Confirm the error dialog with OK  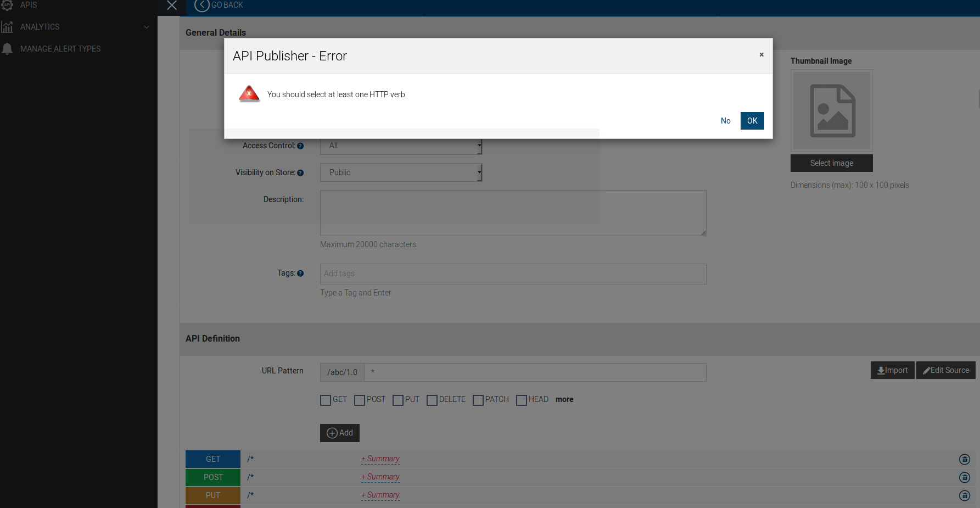click(x=752, y=120)
